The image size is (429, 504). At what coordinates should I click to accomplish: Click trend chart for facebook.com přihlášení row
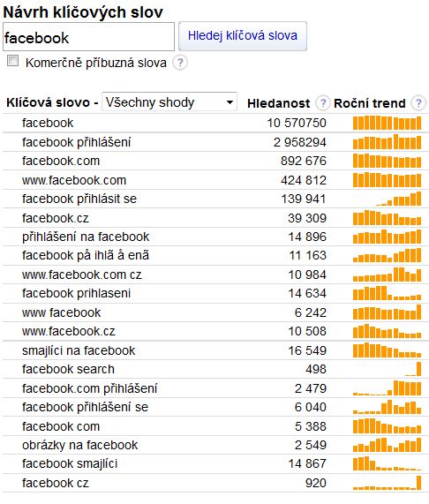387,388
